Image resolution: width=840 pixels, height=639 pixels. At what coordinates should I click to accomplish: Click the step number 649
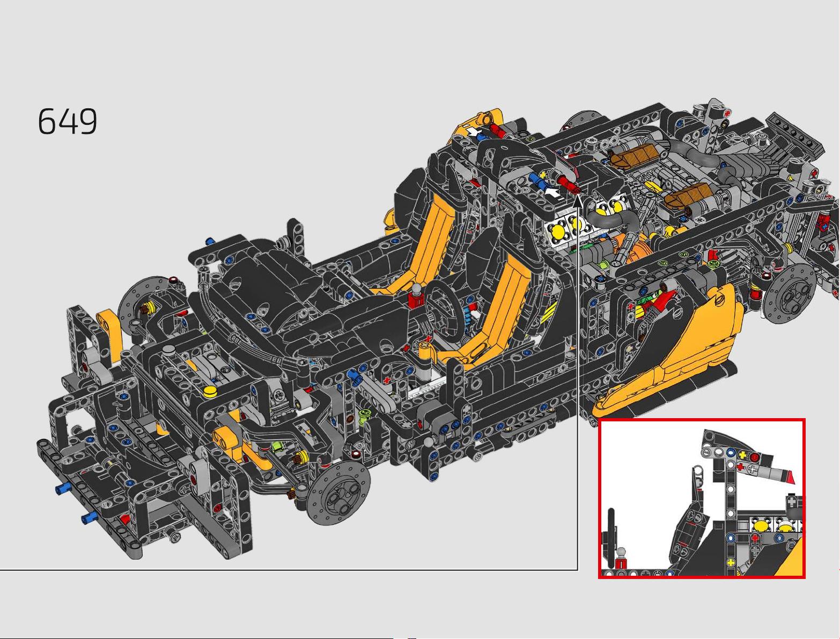click(x=68, y=121)
